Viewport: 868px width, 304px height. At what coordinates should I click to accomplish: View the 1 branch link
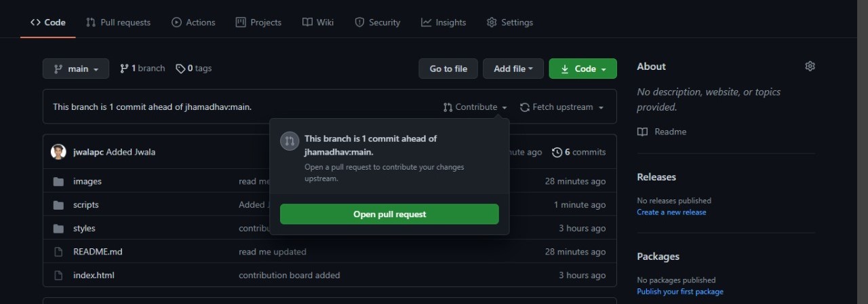tap(142, 69)
